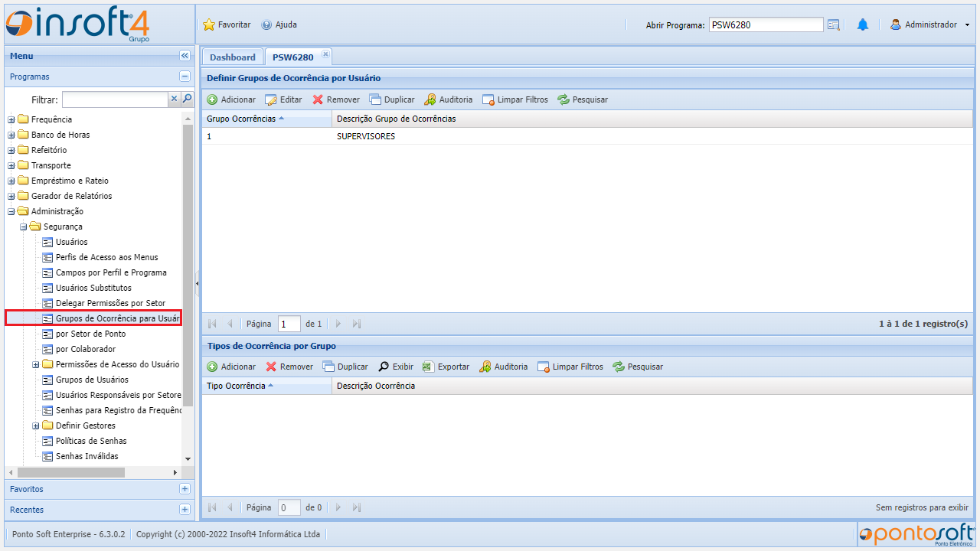Select the SUPERVISORES row

(x=366, y=136)
